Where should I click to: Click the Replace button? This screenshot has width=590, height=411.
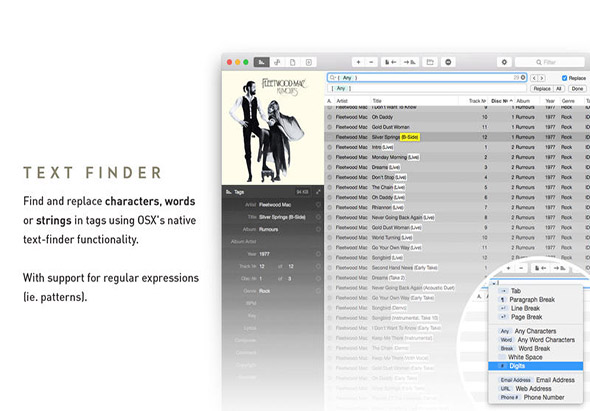click(x=542, y=89)
